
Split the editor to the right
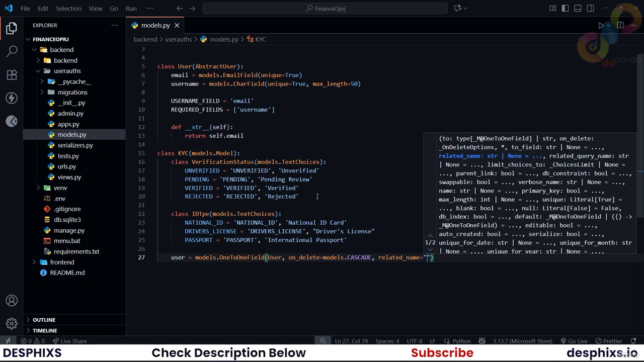(x=620, y=25)
